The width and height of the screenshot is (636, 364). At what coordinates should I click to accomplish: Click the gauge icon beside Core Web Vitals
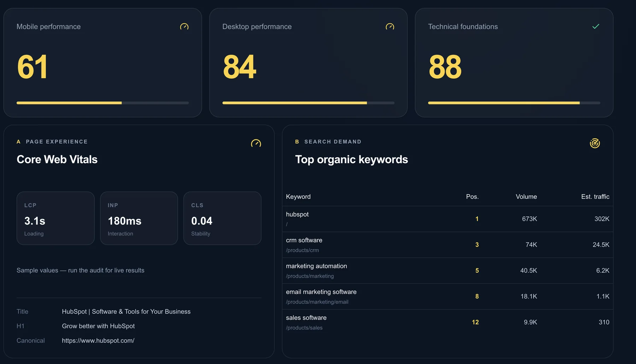[256, 143]
